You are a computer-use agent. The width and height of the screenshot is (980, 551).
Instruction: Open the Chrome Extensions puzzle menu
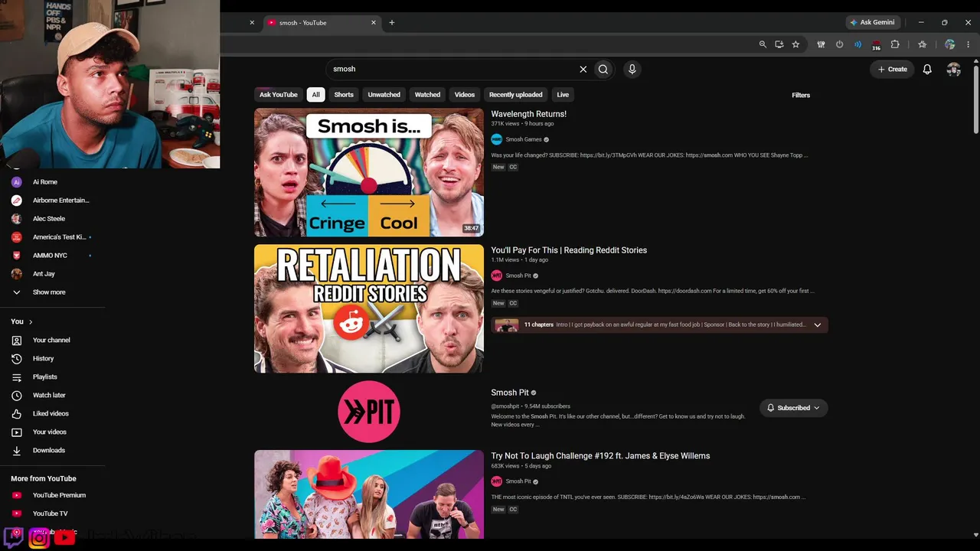click(895, 44)
